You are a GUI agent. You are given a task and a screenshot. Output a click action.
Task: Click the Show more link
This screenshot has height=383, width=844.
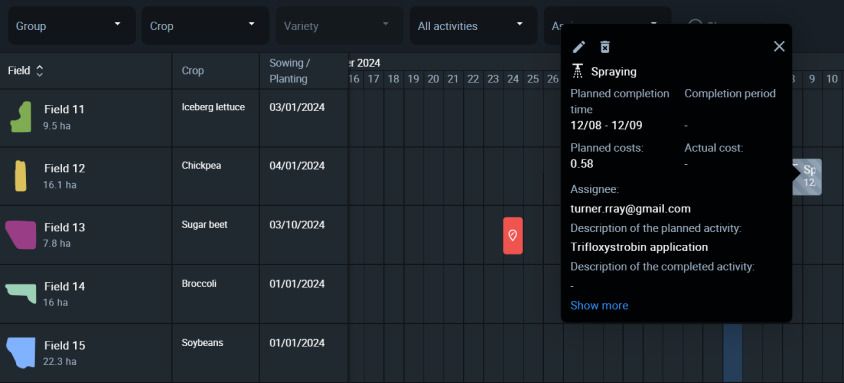(x=599, y=306)
